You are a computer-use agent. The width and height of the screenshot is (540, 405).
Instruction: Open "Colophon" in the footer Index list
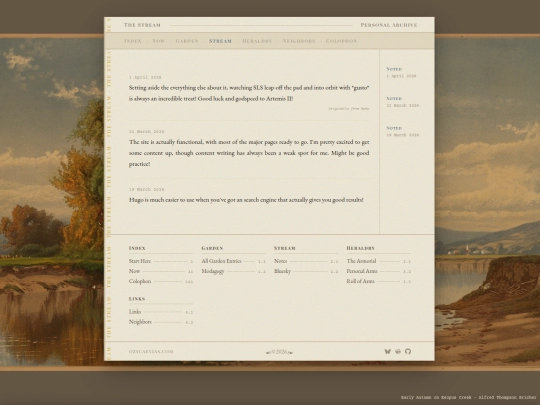(161, 281)
